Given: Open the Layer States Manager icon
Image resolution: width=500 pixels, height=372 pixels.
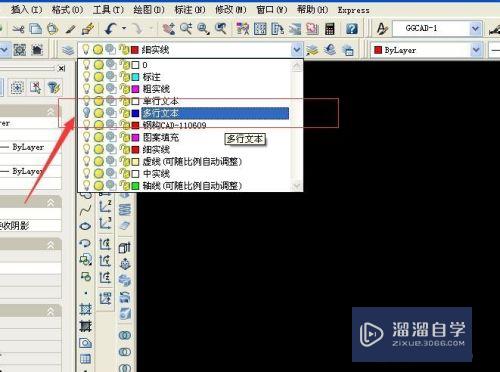Looking at the screenshot, I should [x=348, y=50].
